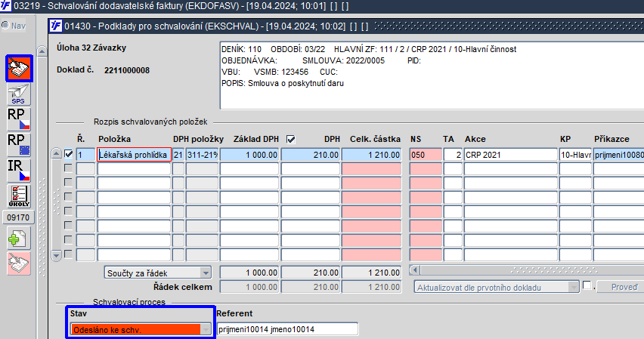Click the Referent field prijmeni10014 jmeno10014
The width and height of the screenshot is (644, 339).
[x=287, y=329]
